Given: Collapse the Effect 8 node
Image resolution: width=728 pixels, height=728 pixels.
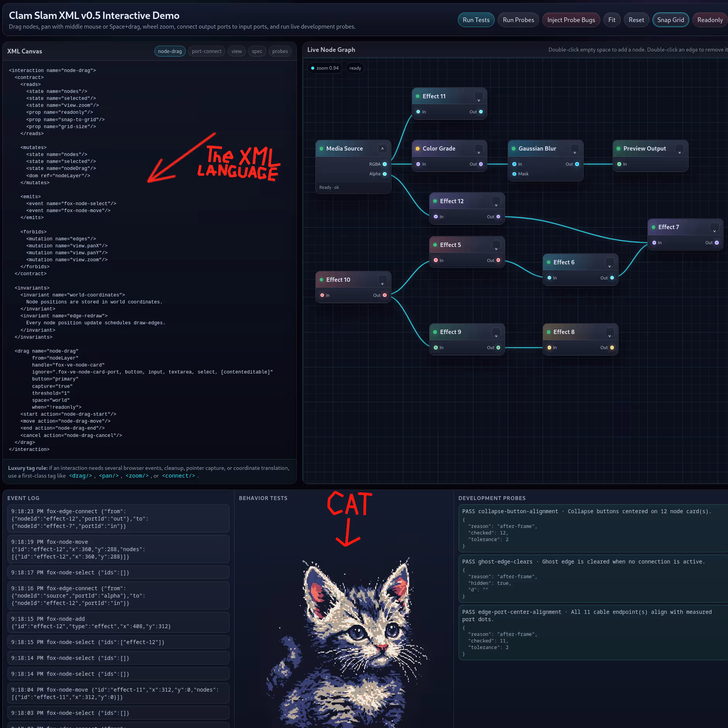Looking at the screenshot, I should tap(610, 332).
